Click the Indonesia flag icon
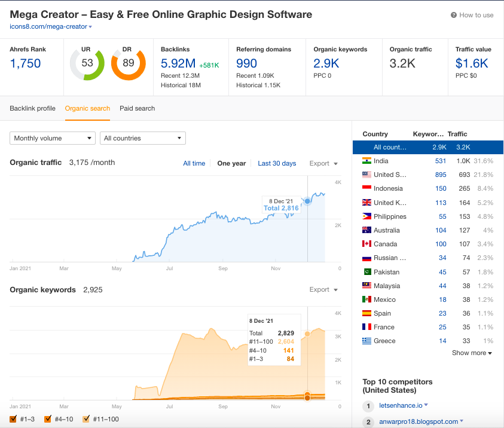The width and height of the screenshot is (504, 428). 366,188
